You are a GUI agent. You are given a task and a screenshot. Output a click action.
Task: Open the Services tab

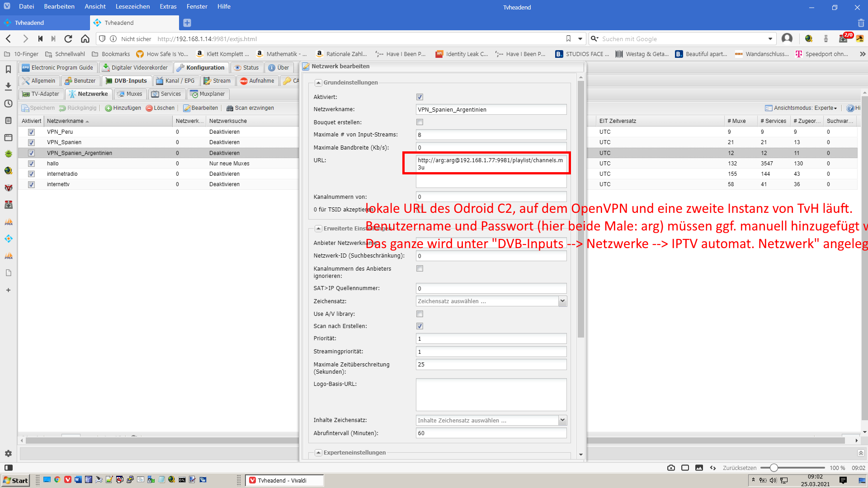(166, 94)
